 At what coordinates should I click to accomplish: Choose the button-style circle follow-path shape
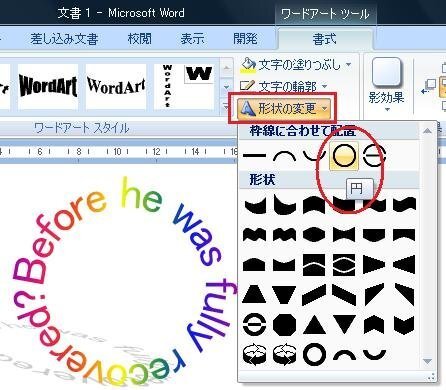(x=374, y=156)
